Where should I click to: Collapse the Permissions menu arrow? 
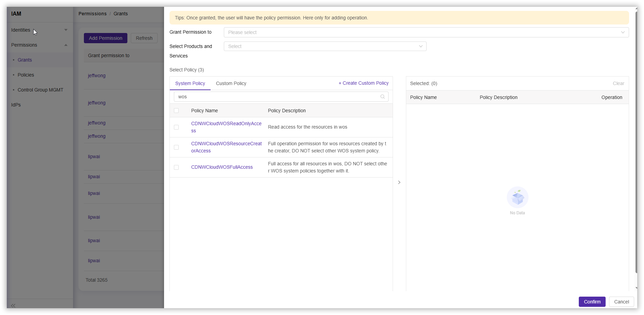coord(66,45)
